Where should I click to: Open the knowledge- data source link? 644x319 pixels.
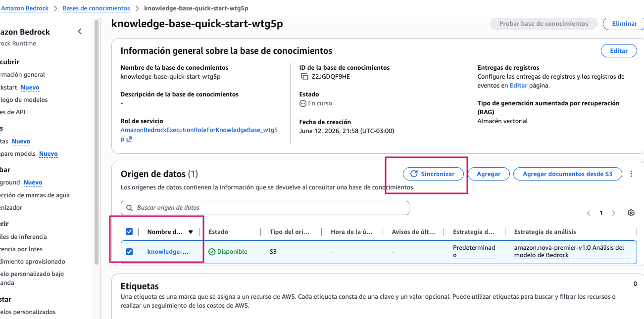(168, 252)
